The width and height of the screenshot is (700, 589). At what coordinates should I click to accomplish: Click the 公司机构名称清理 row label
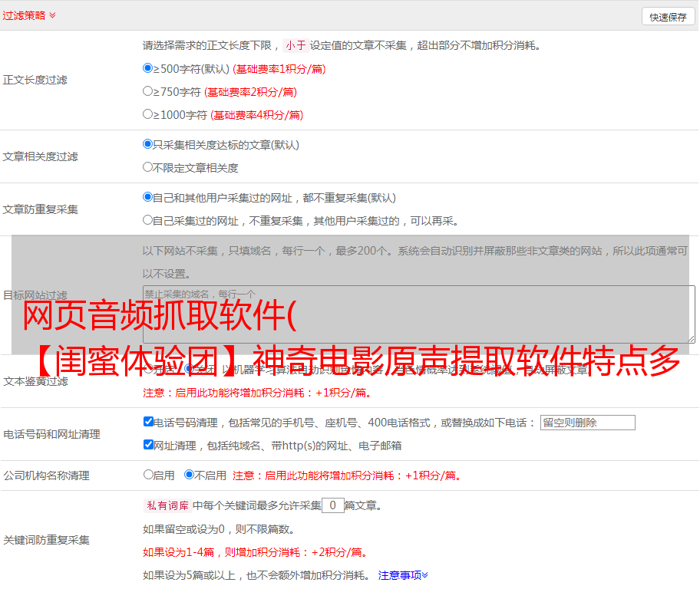pyautogui.click(x=46, y=475)
